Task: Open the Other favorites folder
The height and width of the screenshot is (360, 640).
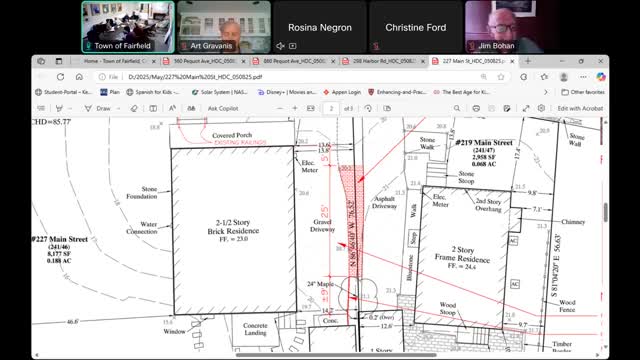Action: [583, 92]
